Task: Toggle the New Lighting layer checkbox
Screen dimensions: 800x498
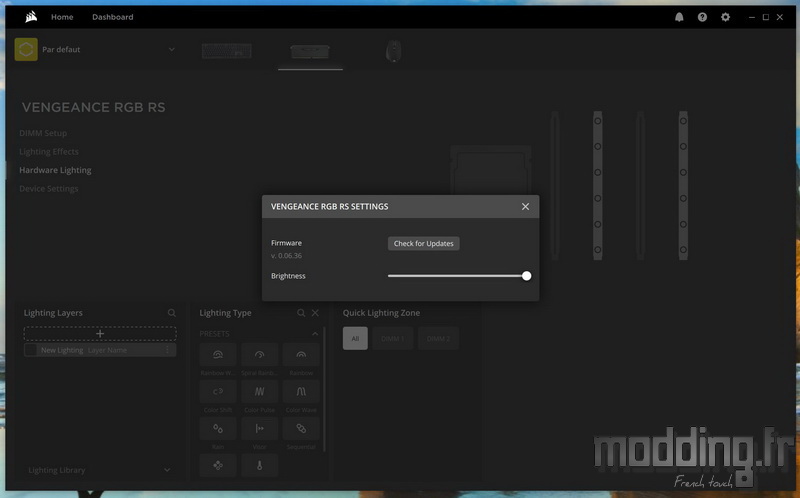Action: tap(31, 350)
